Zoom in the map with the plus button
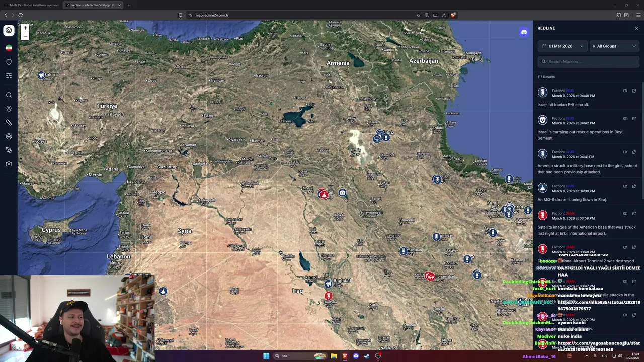 point(25,28)
